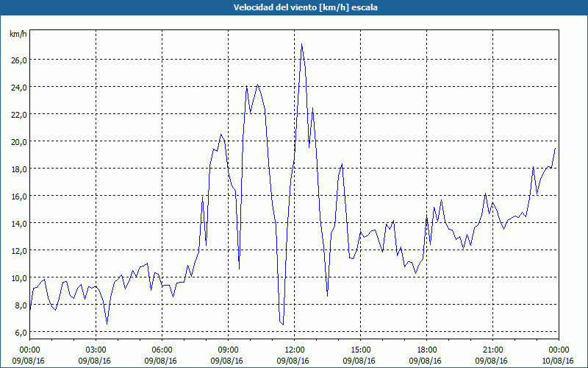
Task: Click the highest wind peak just after 12:00
Action: 301,44
